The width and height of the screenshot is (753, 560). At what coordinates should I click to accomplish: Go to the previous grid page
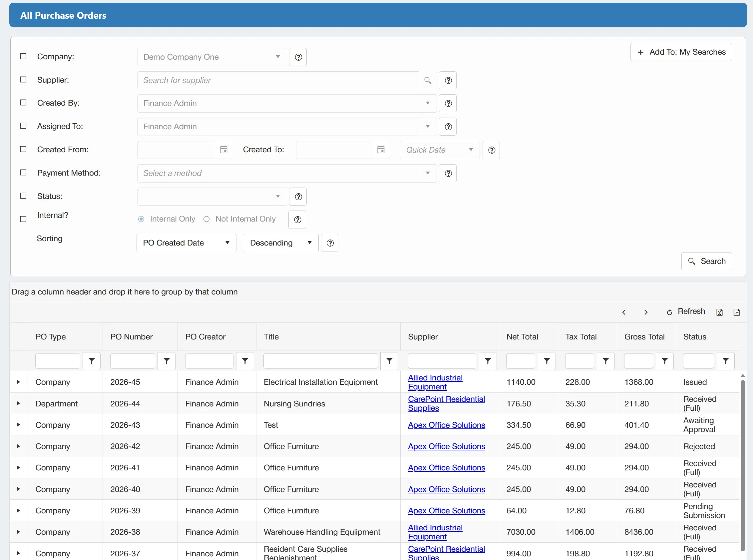(623, 312)
